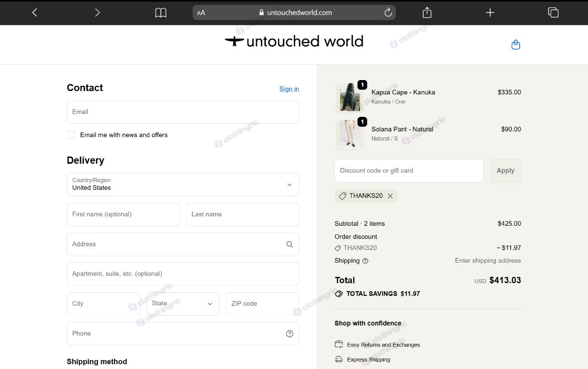Click the Enter shipping address text
Image resolution: width=588 pixels, height=369 pixels.
coord(488,261)
